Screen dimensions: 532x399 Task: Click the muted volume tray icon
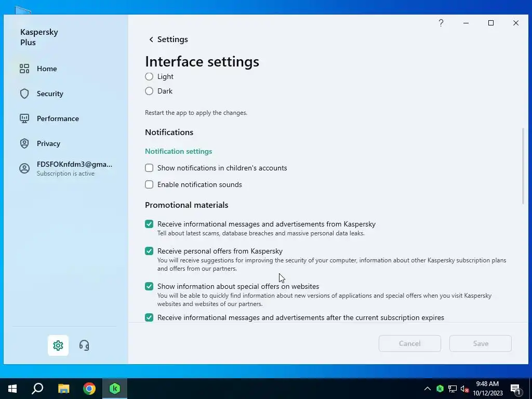tap(464, 389)
